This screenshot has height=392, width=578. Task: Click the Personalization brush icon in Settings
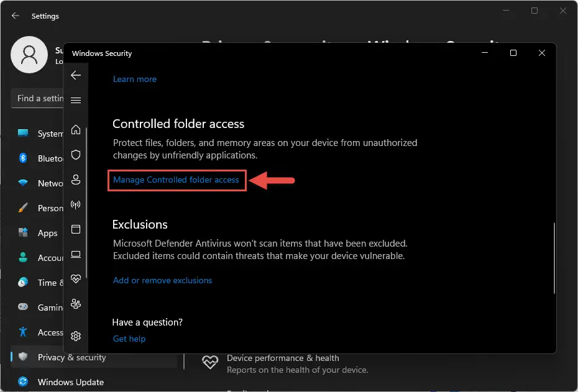click(23, 207)
